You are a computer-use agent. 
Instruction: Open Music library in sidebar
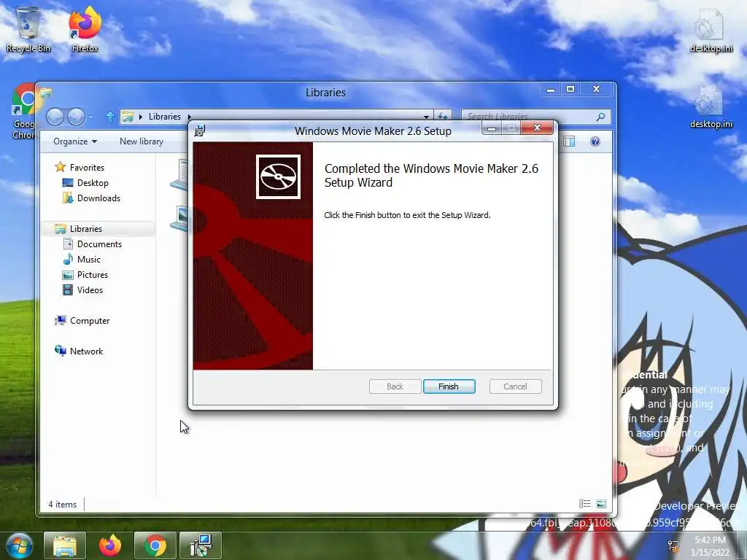tap(89, 259)
